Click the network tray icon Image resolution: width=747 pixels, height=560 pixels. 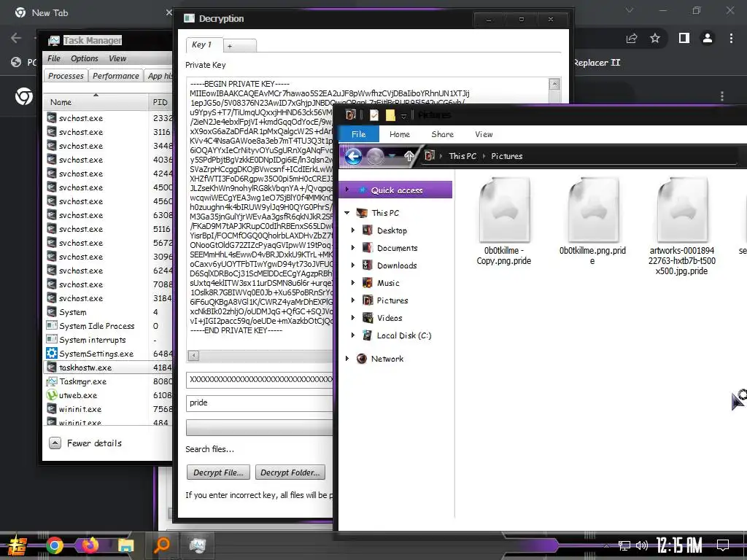(624, 545)
